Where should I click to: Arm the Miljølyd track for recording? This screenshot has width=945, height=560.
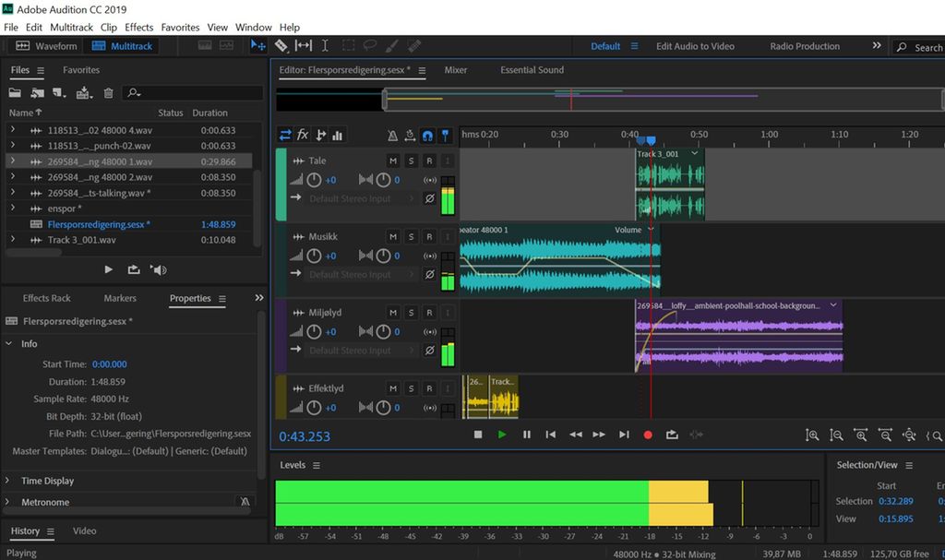[x=429, y=313]
